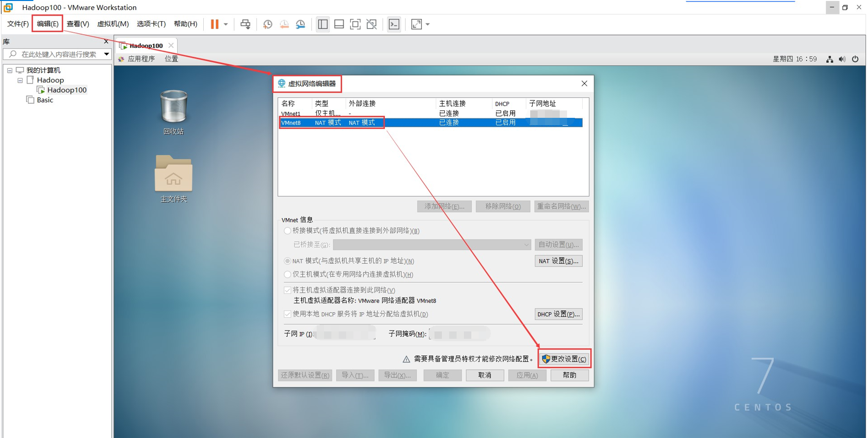Open the library search dropdown arrow

click(107, 54)
